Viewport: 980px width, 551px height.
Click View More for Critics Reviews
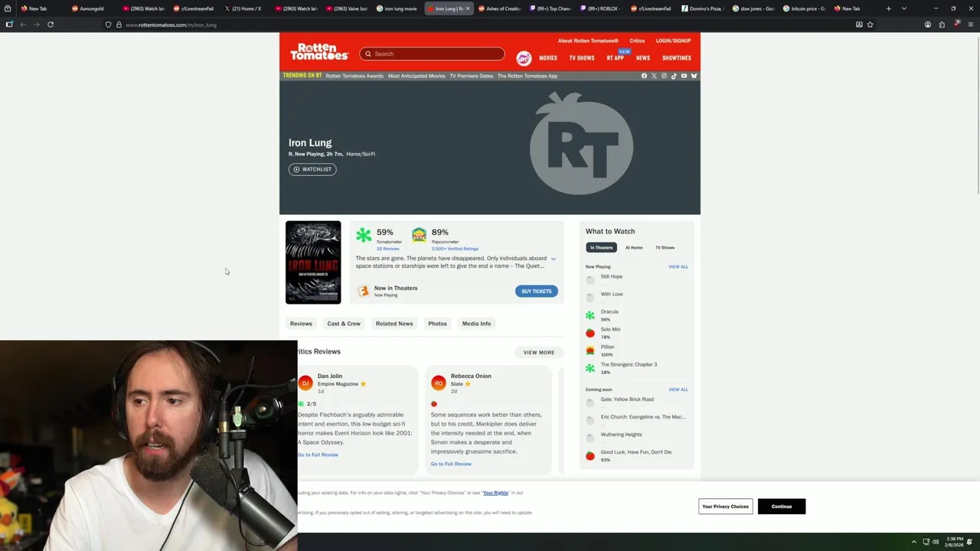(x=539, y=353)
